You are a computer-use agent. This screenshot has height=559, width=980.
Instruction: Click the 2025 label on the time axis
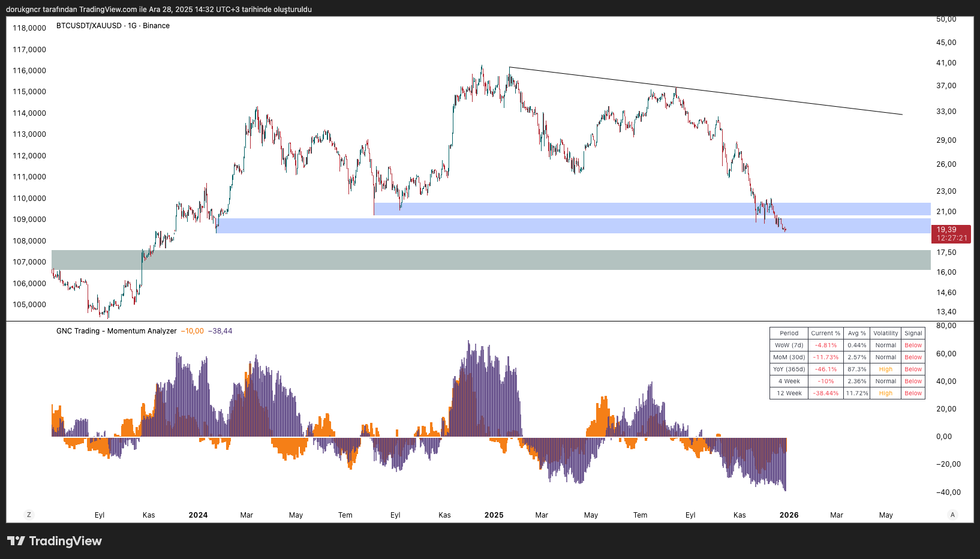coord(494,515)
